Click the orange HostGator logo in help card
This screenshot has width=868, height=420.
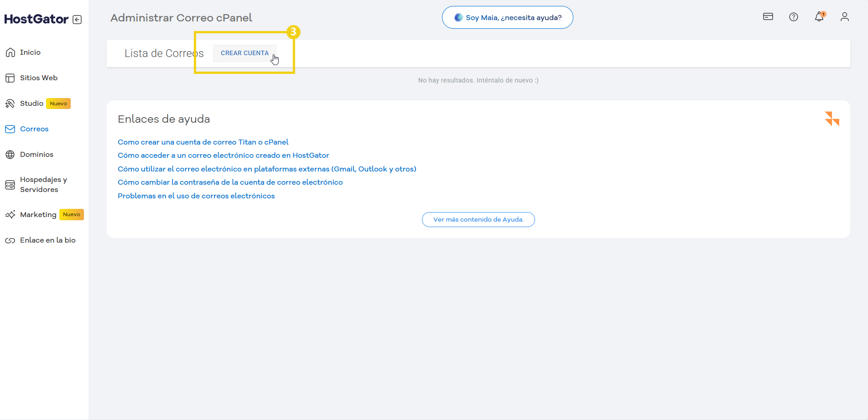[x=832, y=119]
